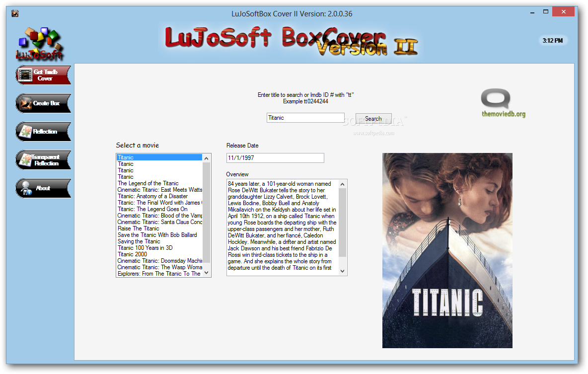Open the Create Box tool

pyautogui.click(x=43, y=103)
